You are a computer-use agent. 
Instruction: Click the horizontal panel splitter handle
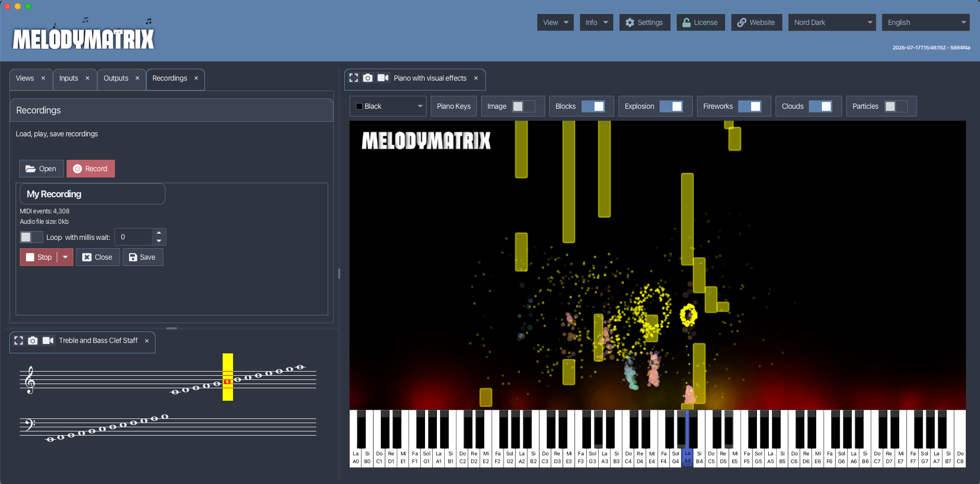(172, 328)
